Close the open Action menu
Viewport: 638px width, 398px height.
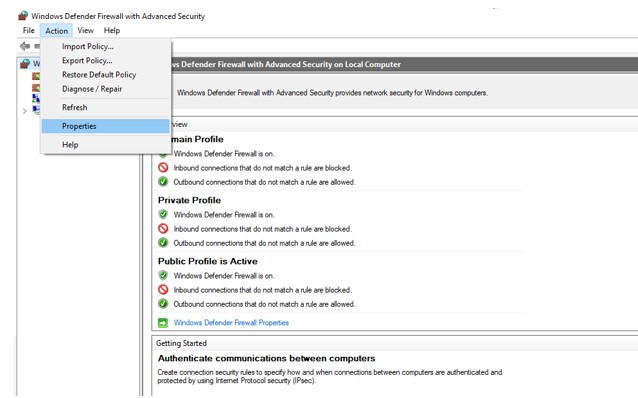click(56, 31)
